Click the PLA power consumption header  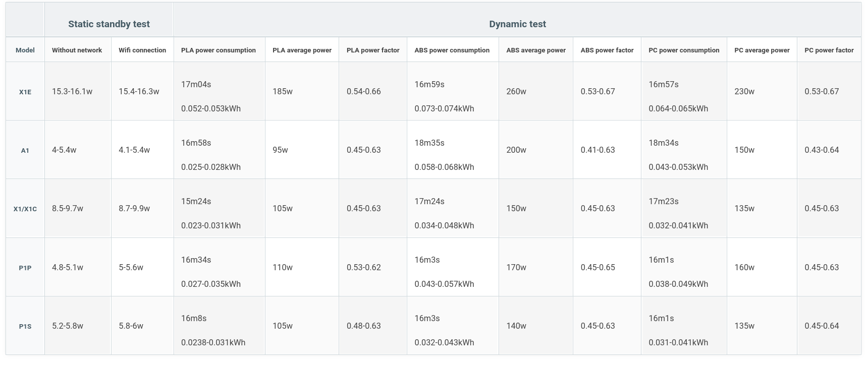coord(219,50)
